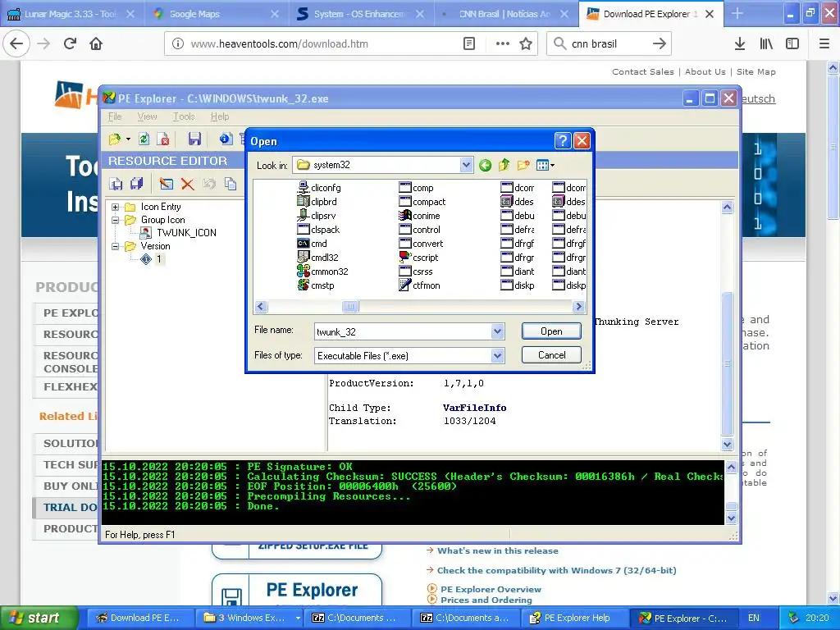840x630 pixels.
Task: Click the blue info headers toolbar icon
Action: click(226, 139)
